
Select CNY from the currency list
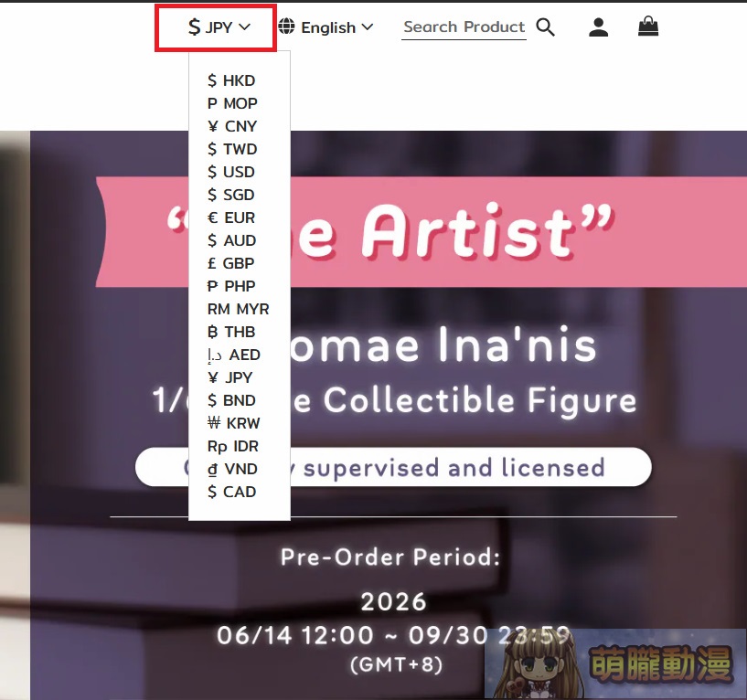click(232, 126)
